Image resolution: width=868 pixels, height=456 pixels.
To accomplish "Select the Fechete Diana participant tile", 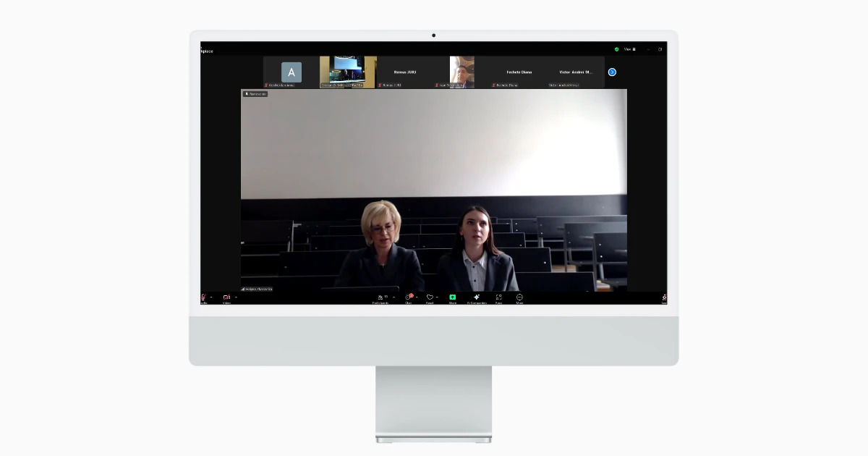I will (x=519, y=72).
